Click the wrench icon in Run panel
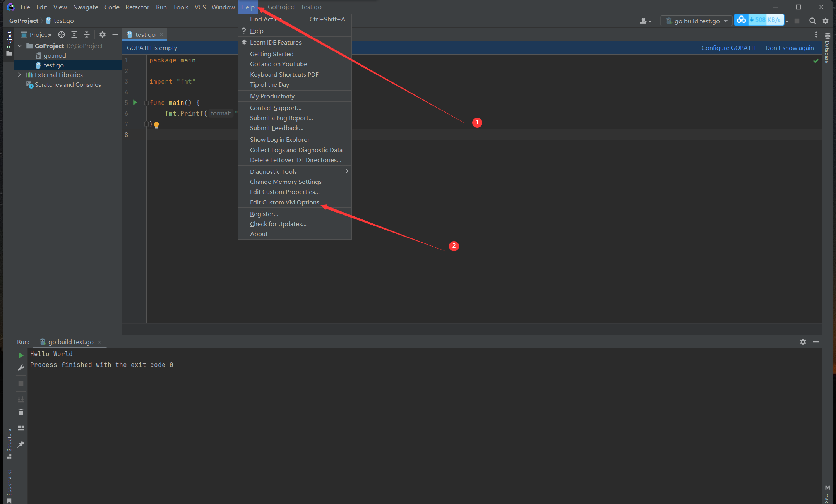Image resolution: width=836 pixels, height=504 pixels. coord(21,368)
